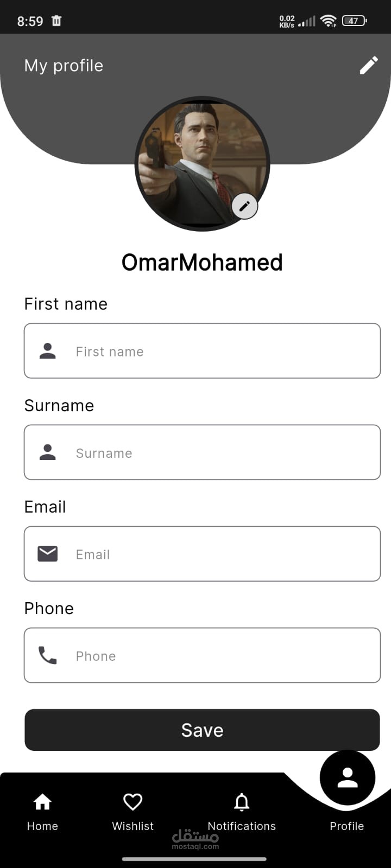The image size is (391, 868).
Task: Tap the person icon in First name field
Action: [x=48, y=351]
